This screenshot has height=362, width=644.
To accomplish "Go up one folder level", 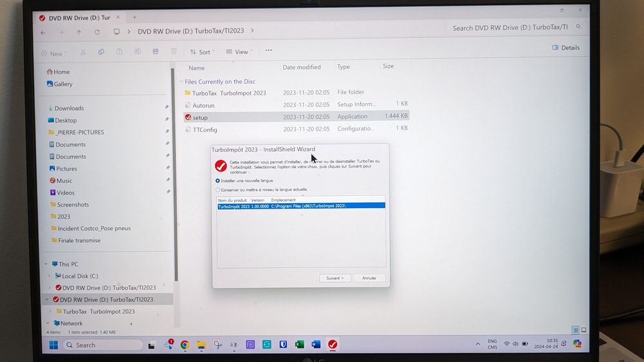I will (x=79, y=32).
